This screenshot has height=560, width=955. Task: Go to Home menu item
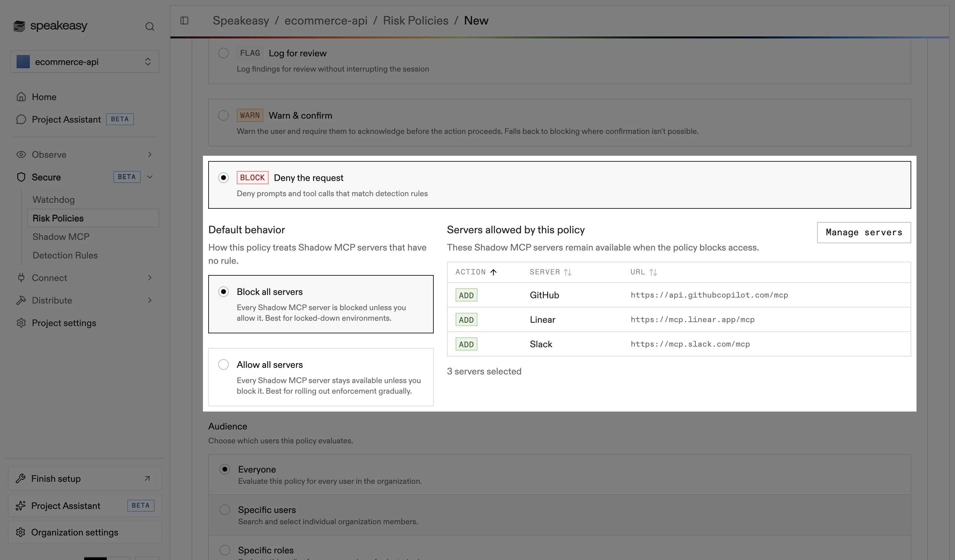click(x=44, y=97)
